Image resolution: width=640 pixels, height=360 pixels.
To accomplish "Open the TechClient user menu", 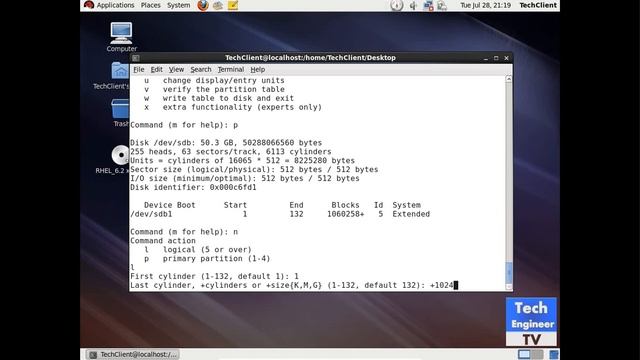I will pyautogui.click(x=538, y=5).
